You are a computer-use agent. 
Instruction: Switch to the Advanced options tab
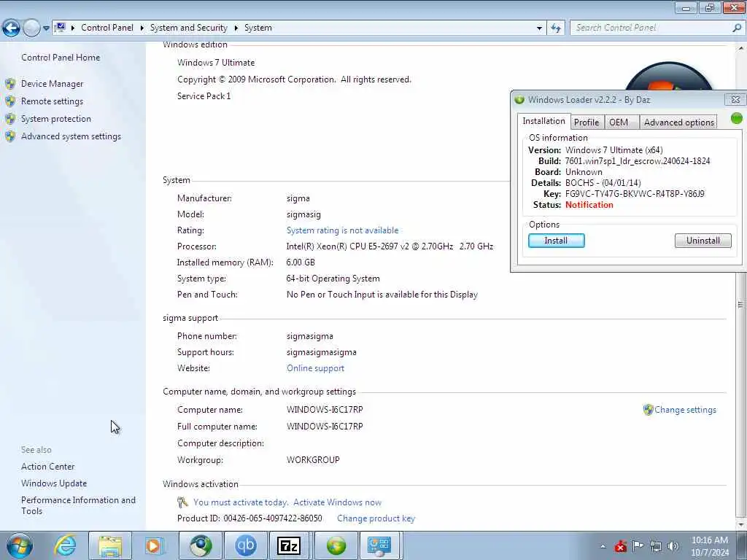[x=679, y=122]
